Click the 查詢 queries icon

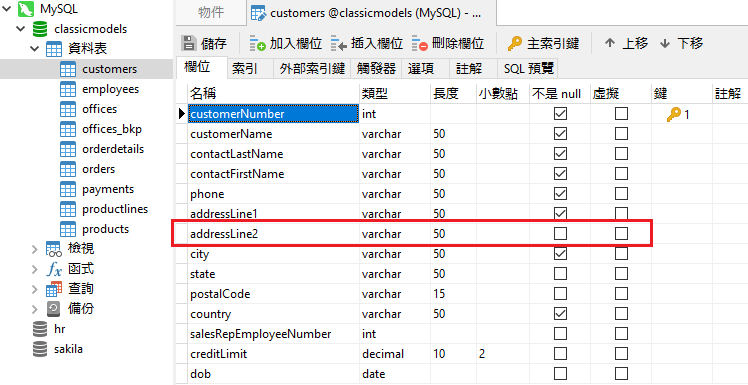coord(53,289)
